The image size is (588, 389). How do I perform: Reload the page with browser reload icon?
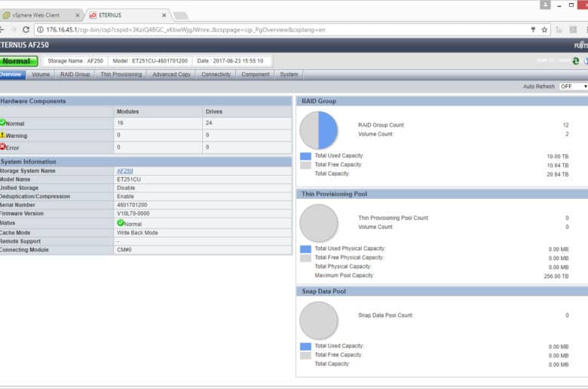click(x=26, y=29)
